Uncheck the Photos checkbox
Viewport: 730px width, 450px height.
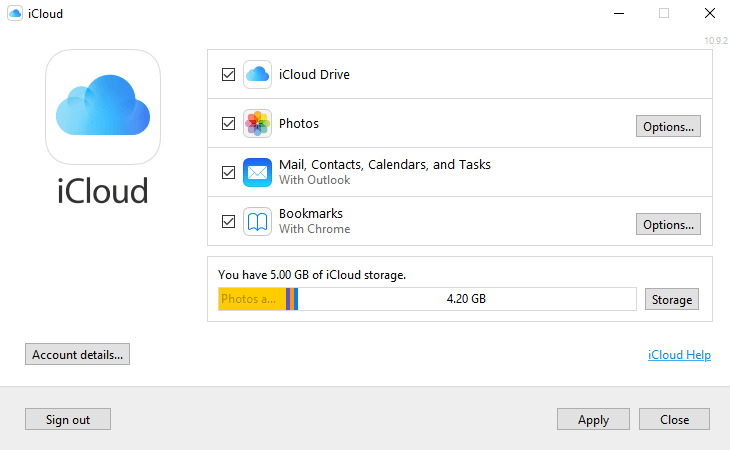click(x=228, y=123)
